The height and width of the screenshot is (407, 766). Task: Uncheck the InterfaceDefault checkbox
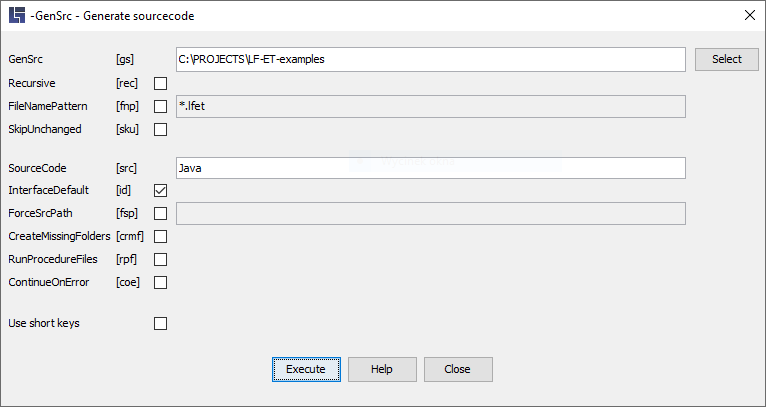(160, 191)
